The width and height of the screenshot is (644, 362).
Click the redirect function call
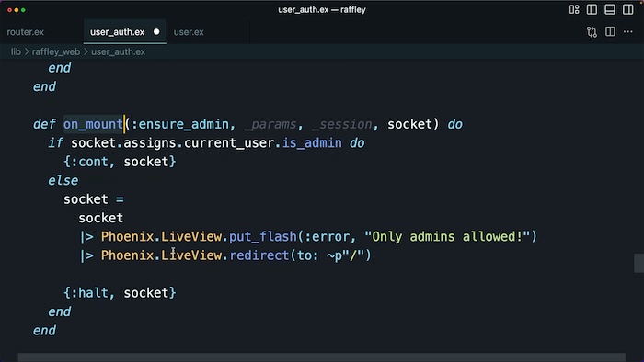pyautogui.click(x=259, y=255)
